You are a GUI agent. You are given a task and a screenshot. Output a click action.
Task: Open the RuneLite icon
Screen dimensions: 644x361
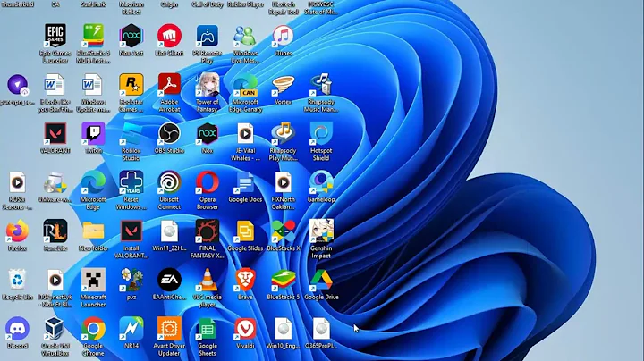55,231
